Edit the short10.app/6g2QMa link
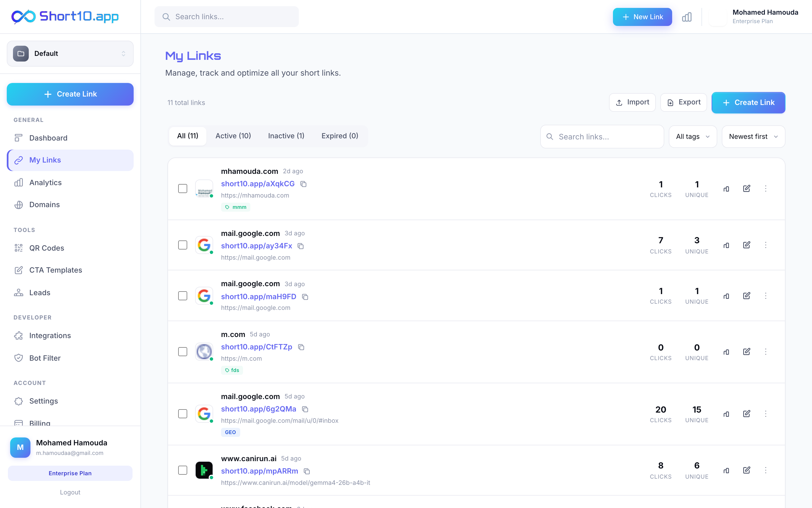This screenshot has height=508, width=812. (x=747, y=413)
